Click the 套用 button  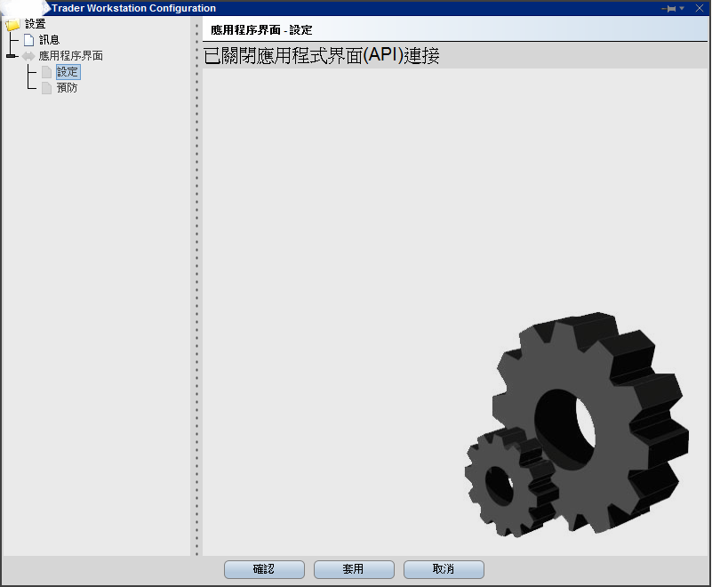tap(354, 569)
